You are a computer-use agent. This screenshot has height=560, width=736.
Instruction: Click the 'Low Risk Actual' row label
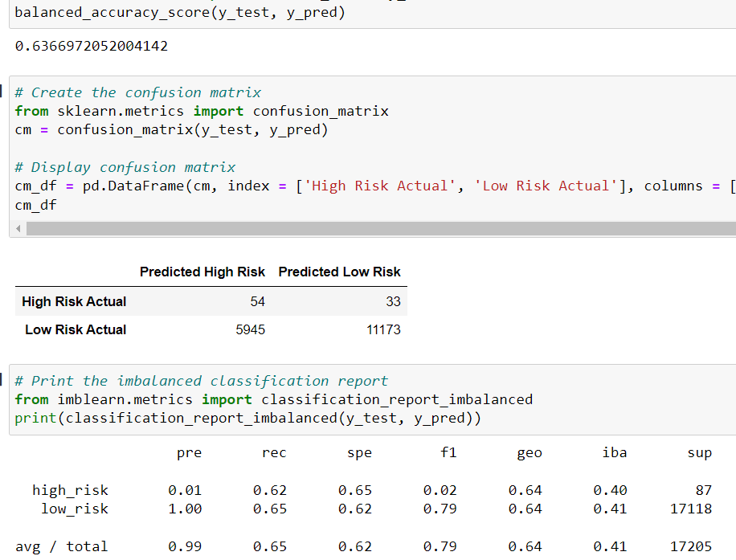coord(76,329)
